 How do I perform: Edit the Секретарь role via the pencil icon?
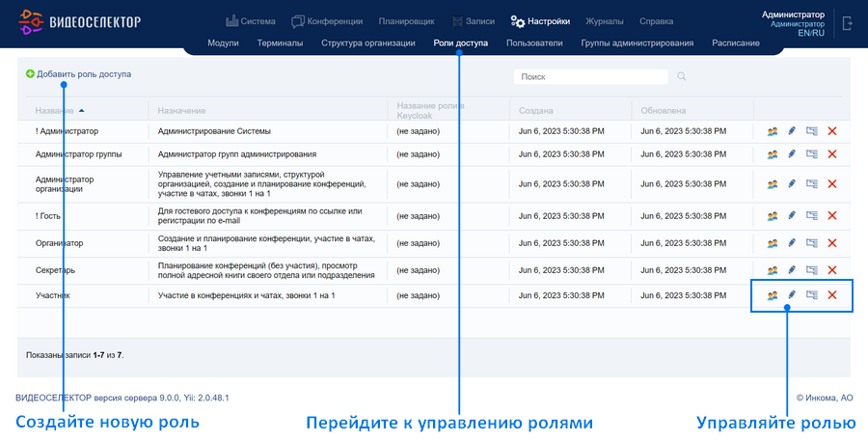point(792,270)
